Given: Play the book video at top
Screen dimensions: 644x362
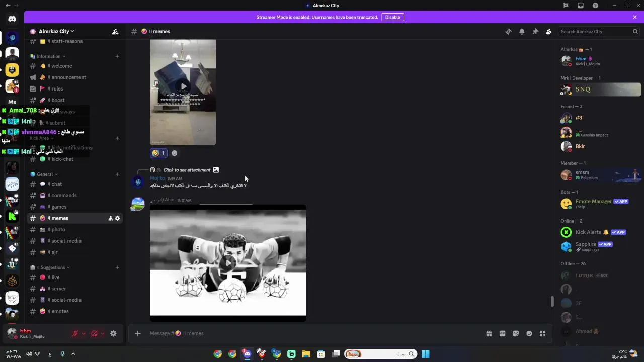Looking at the screenshot, I should click(183, 86).
